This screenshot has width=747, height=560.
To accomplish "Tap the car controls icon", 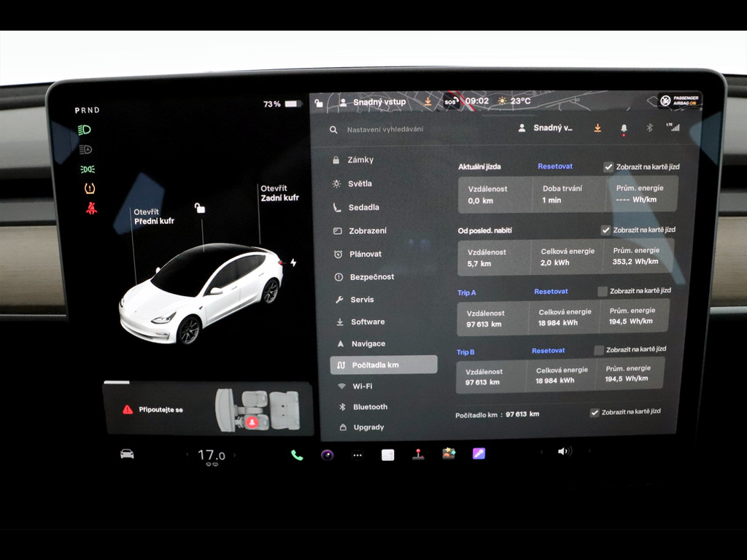I will tap(127, 454).
